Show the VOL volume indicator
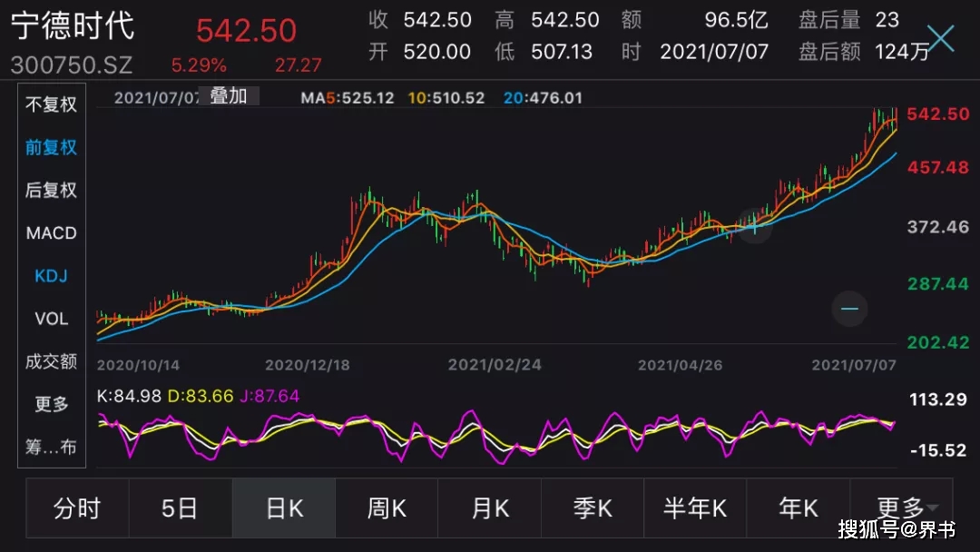This screenshot has height=552, width=980. click(x=51, y=318)
